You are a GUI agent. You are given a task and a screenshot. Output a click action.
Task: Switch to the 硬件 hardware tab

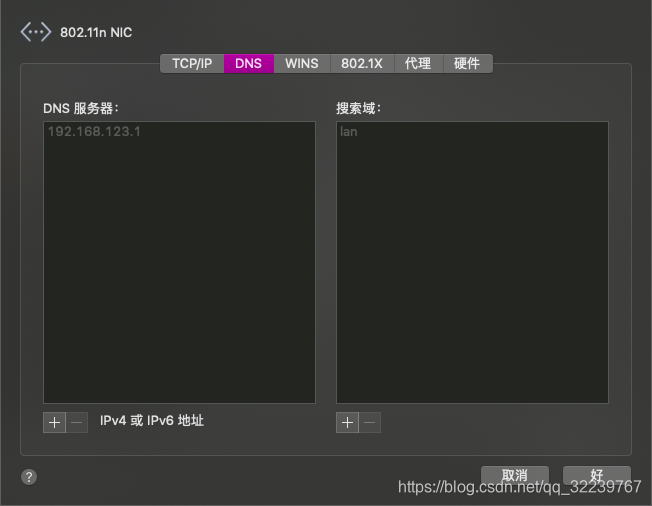(467, 64)
